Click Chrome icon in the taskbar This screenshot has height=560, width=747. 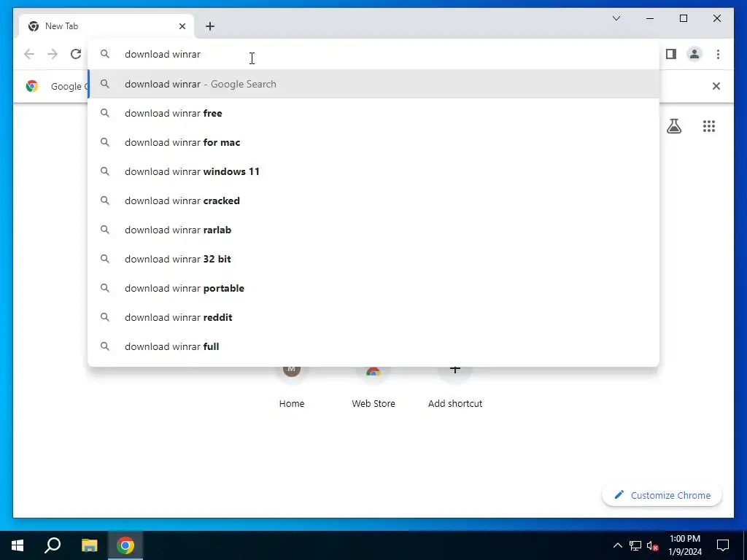(125, 545)
